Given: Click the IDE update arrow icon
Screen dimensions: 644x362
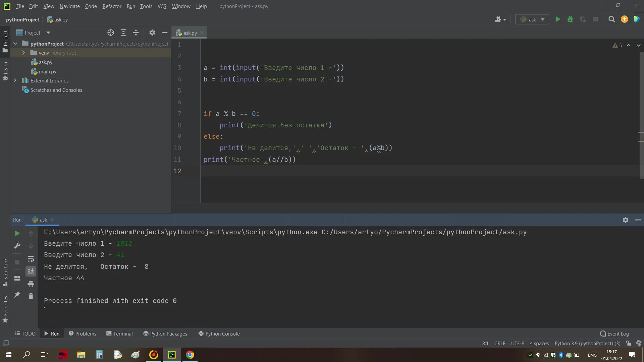Looking at the screenshot, I should [x=625, y=19].
